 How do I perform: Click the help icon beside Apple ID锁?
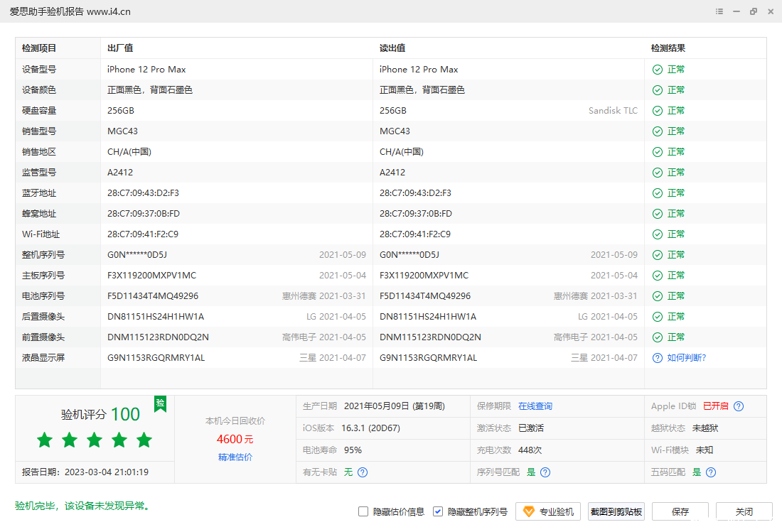click(739, 406)
